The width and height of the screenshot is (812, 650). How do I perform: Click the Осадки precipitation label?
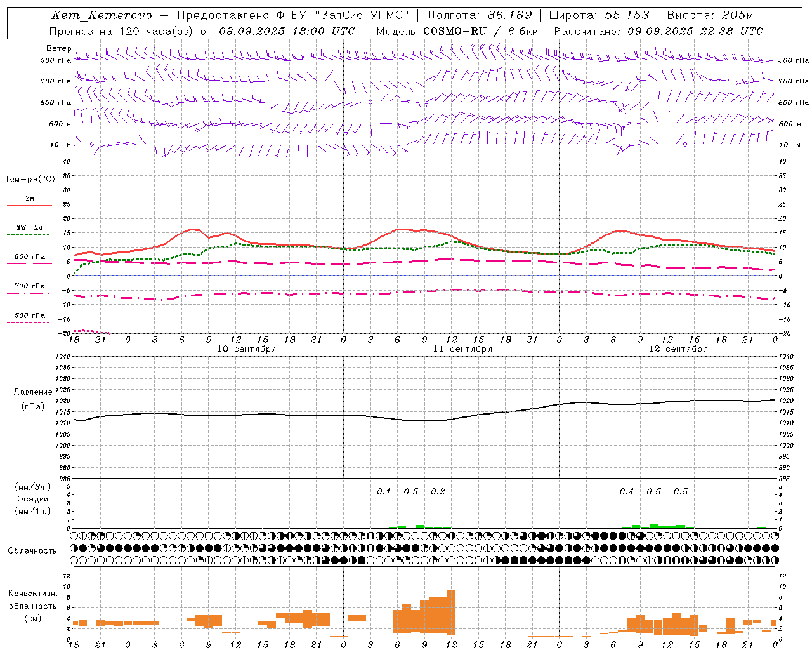click(x=33, y=499)
